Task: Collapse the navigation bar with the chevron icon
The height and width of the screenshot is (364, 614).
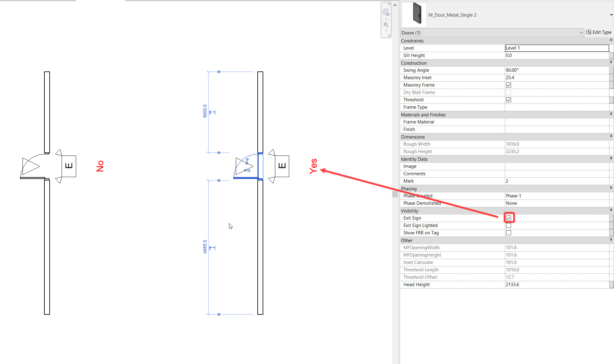Action: [395, 5]
